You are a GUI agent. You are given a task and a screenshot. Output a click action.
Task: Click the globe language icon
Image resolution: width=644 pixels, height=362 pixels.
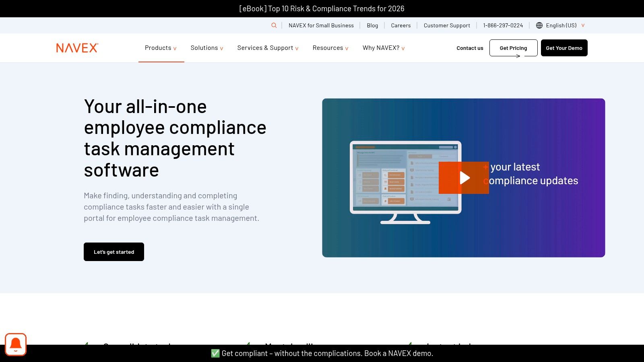tap(539, 25)
